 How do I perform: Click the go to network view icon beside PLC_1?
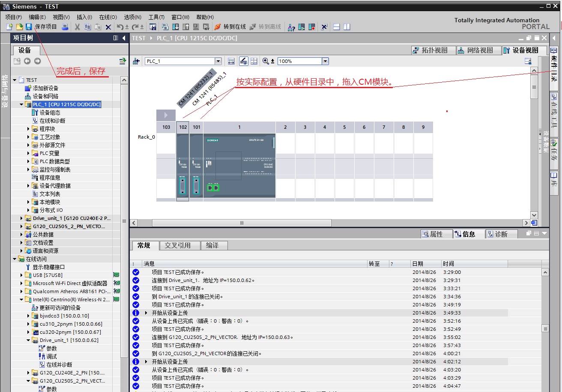[x=136, y=61]
